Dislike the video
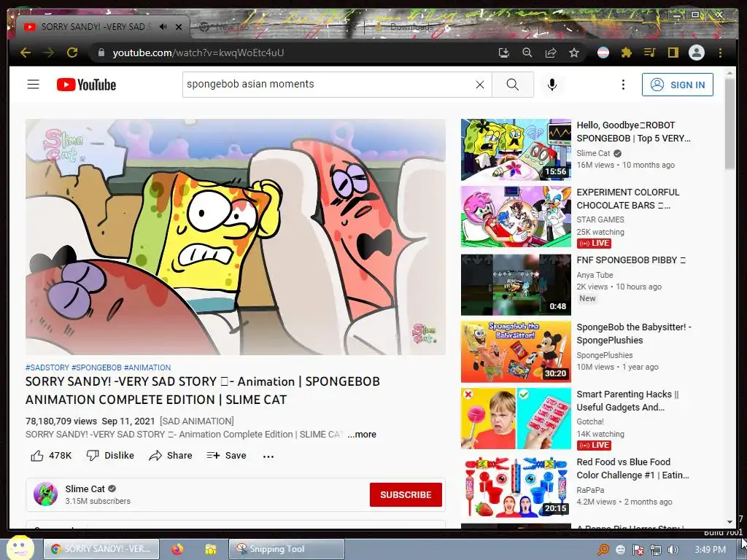747x560 pixels. coord(110,456)
